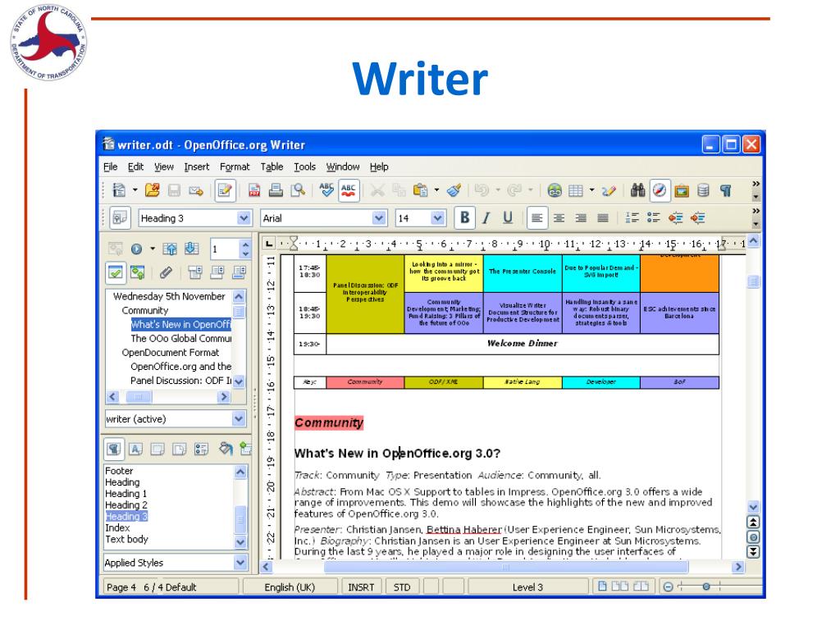Click the Next Page double-arrow button
The height and width of the screenshot is (630, 840).
pos(753,552)
